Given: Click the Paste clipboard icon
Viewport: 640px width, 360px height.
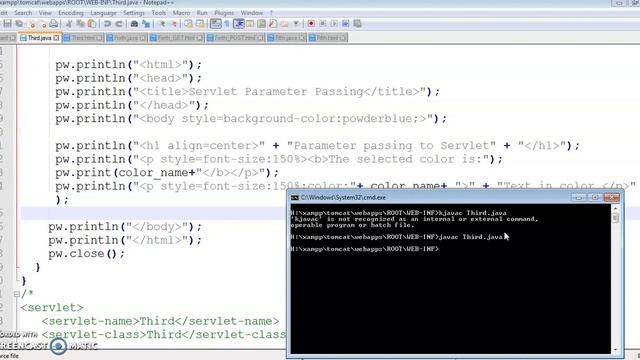Looking at the screenshot, I should (x=92, y=24).
